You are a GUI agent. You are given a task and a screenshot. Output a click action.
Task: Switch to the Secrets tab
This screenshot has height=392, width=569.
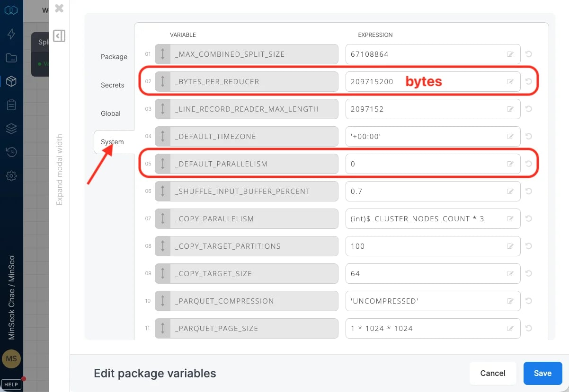click(113, 85)
